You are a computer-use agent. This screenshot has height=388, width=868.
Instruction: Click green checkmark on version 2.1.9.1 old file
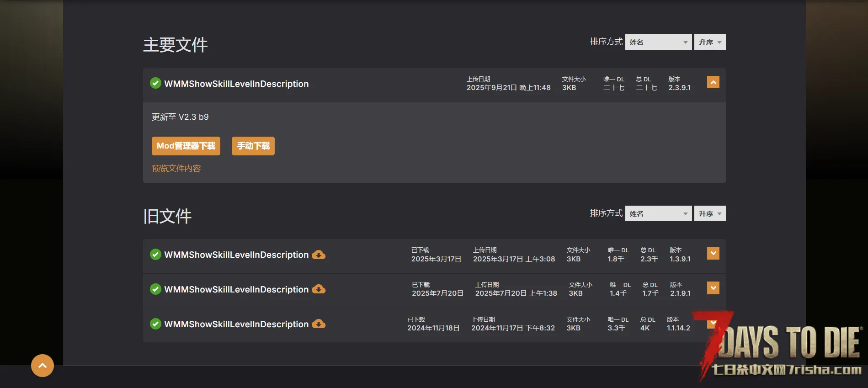tap(155, 289)
